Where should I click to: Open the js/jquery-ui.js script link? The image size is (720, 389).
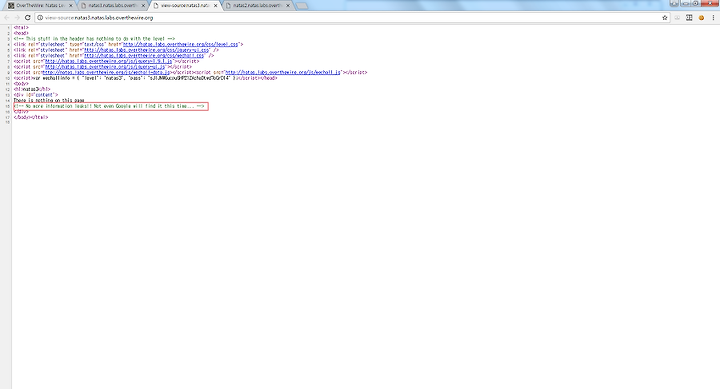click(105, 67)
